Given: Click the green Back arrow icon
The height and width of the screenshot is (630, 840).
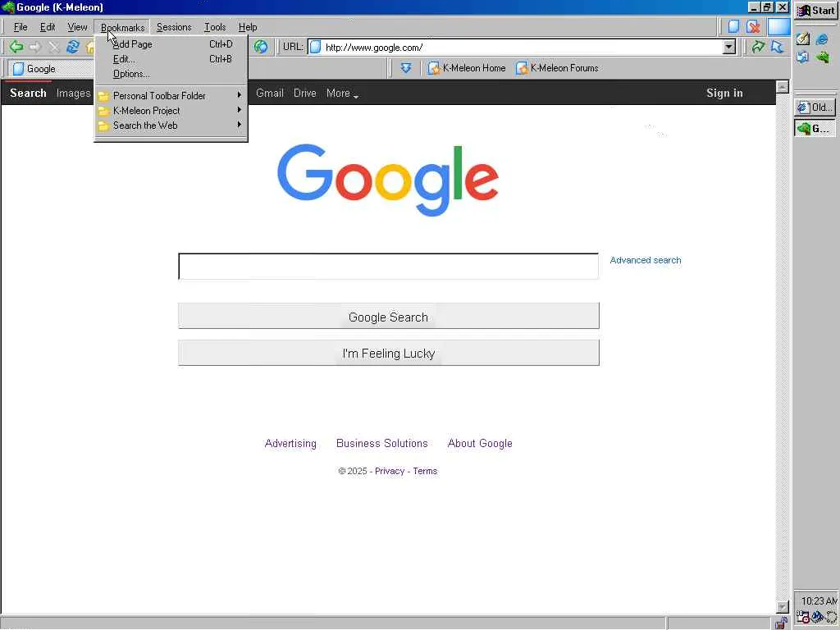Looking at the screenshot, I should [16, 47].
